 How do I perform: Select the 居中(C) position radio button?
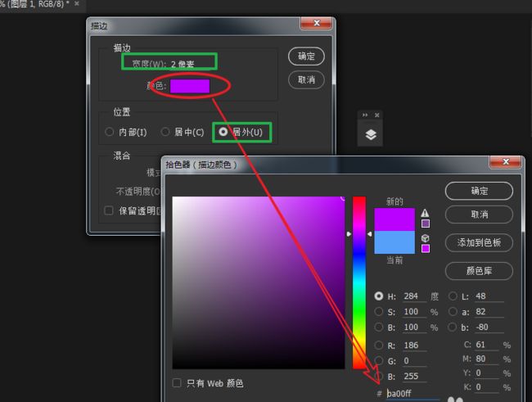165,131
